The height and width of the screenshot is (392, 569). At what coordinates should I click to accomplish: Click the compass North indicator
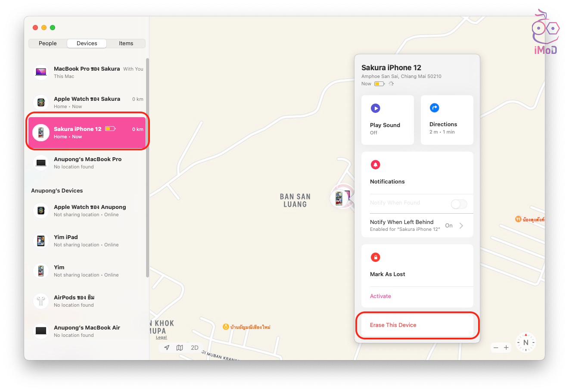click(x=525, y=343)
